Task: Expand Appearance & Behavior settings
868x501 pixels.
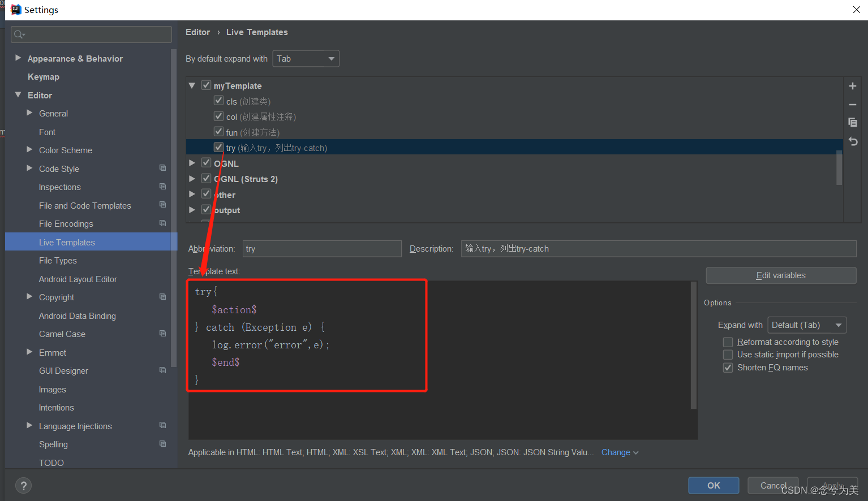Action: [18, 58]
